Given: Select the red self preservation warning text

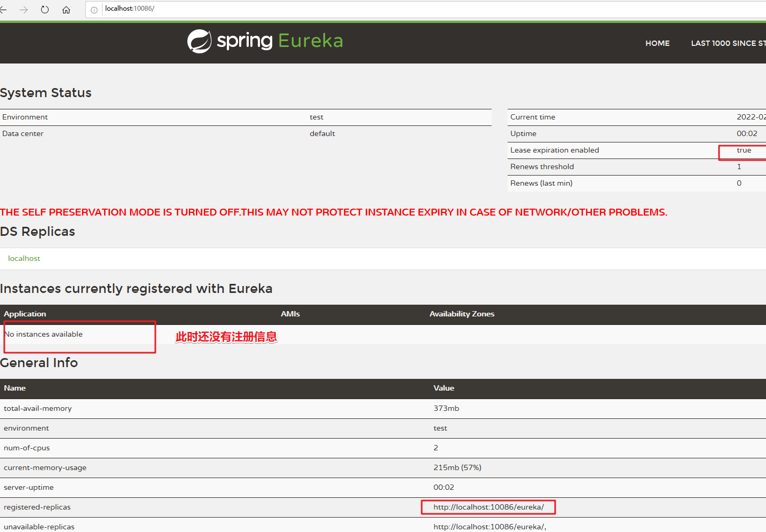Looking at the screenshot, I should click(x=334, y=212).
